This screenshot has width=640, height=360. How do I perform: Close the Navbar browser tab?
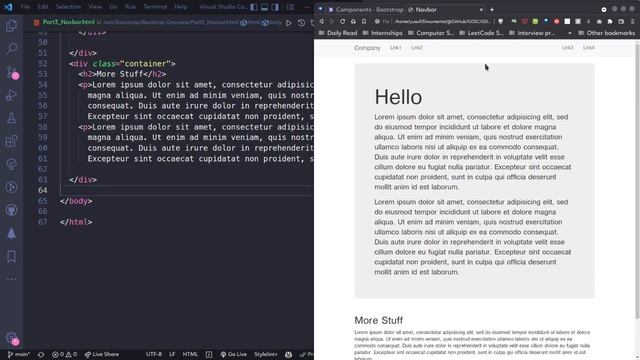(481, 9)
